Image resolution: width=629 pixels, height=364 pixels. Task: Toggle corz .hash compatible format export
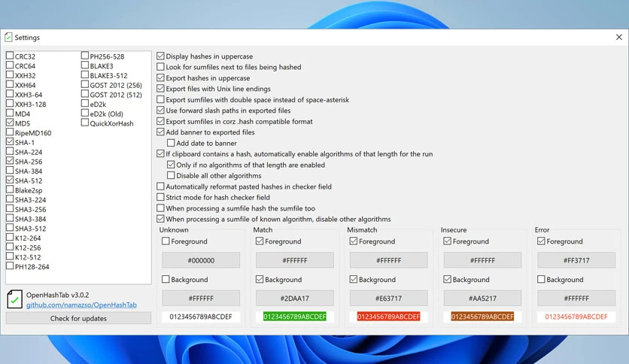pyautogui.click(x=160, y=121)
